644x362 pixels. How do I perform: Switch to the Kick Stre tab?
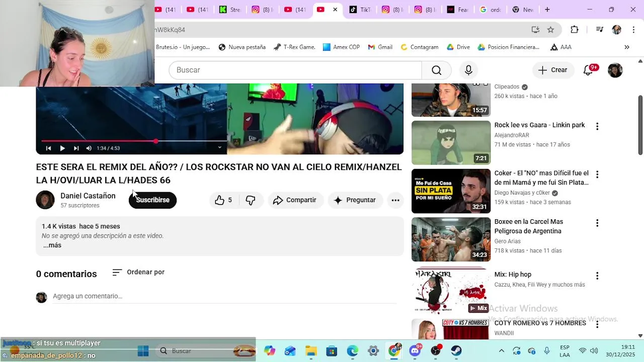230,10
